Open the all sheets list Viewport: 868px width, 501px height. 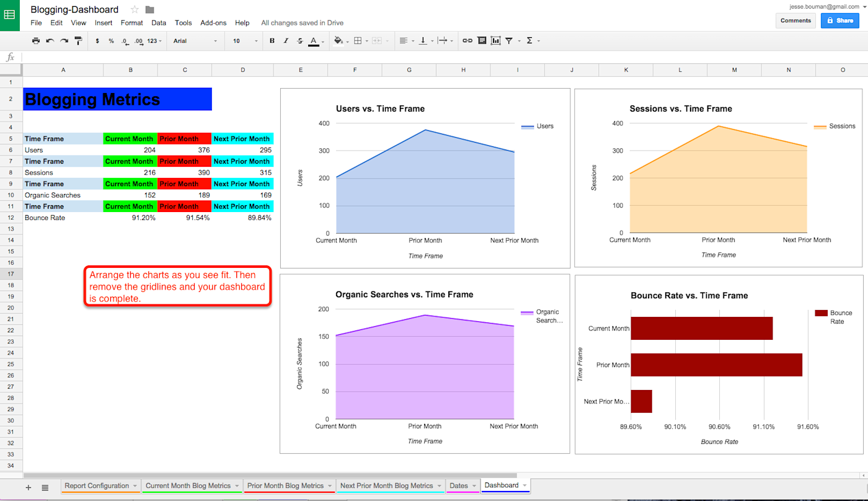45,487
